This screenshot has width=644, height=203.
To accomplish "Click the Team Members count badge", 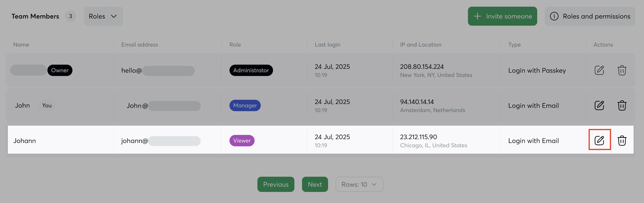I will [71, 16].
